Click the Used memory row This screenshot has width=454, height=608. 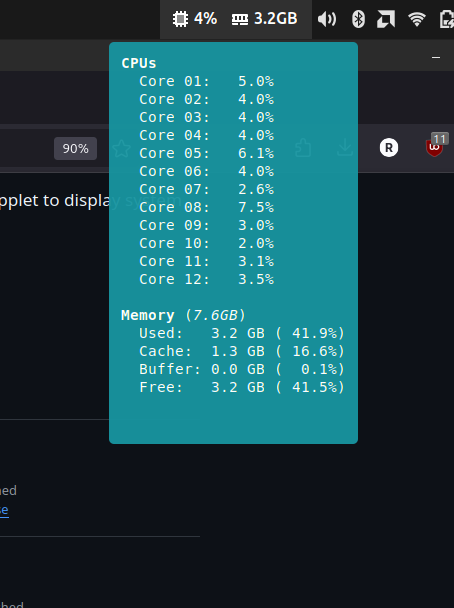tap(242, 333)
